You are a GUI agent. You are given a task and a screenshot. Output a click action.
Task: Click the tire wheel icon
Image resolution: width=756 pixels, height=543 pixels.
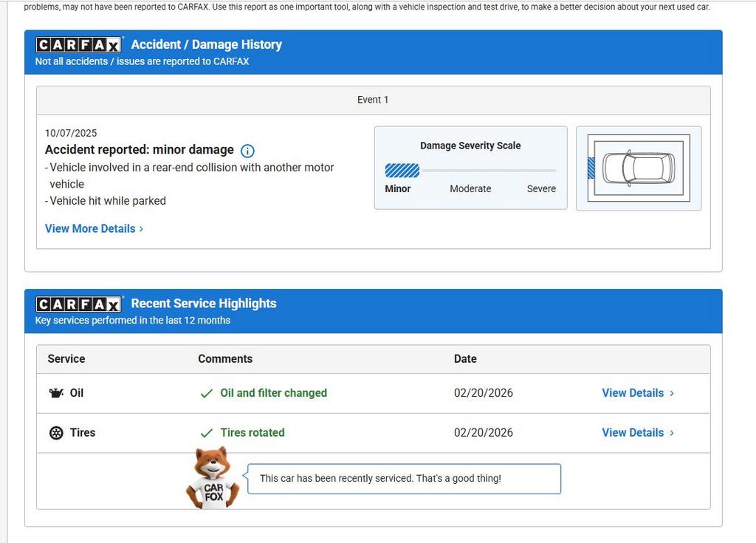56,433
